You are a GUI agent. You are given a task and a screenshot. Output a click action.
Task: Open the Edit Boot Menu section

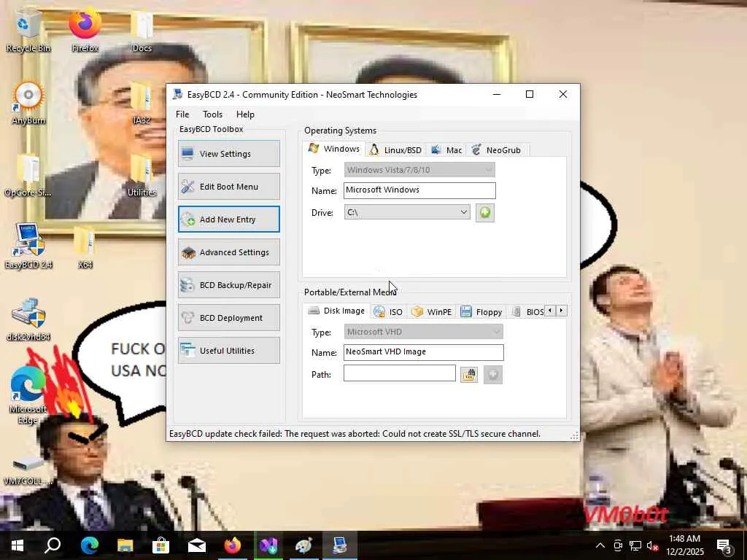[x=228, y=187]
